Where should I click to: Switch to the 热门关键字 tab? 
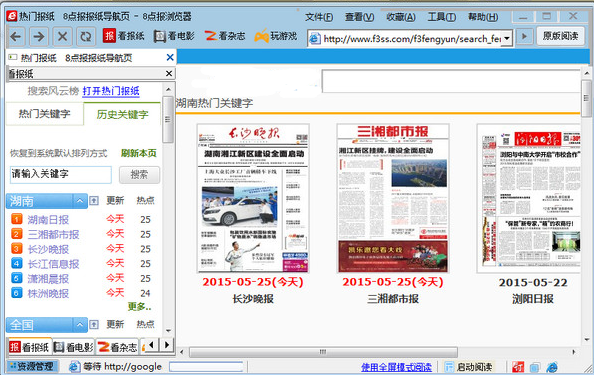(x=45, y=114)
